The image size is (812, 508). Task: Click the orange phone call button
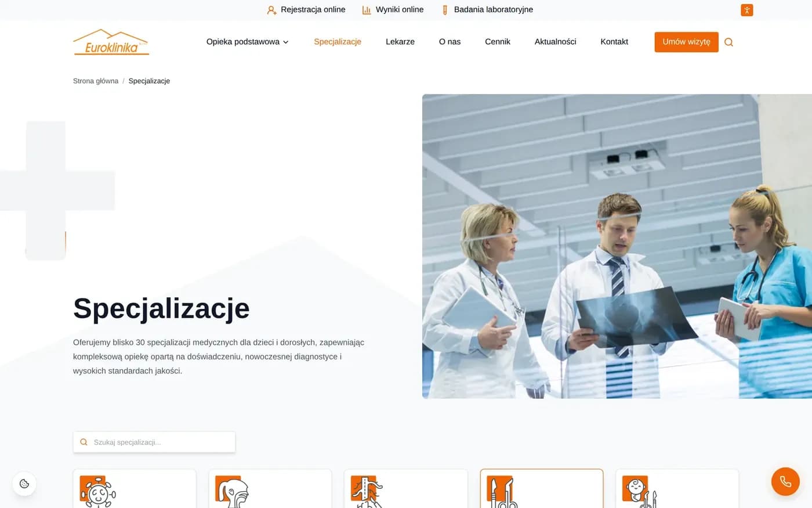coord(785,481)
